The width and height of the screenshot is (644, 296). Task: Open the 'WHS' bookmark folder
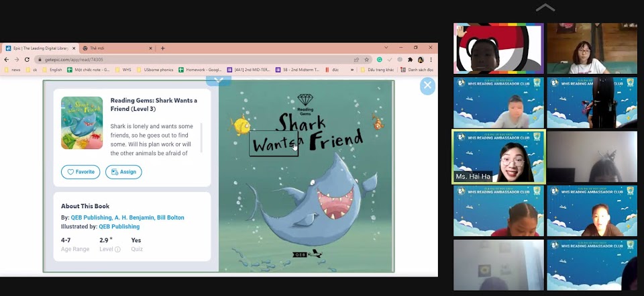coord(123,70)
